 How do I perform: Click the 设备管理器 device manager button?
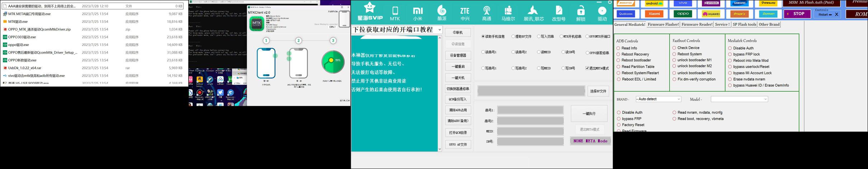(458, 55)
